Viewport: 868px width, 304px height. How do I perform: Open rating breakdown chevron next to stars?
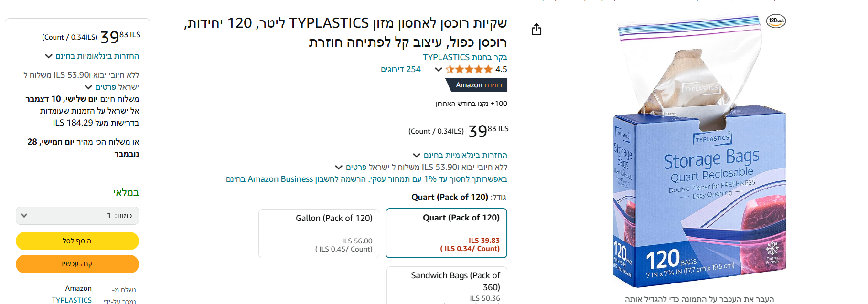(438, 70)
